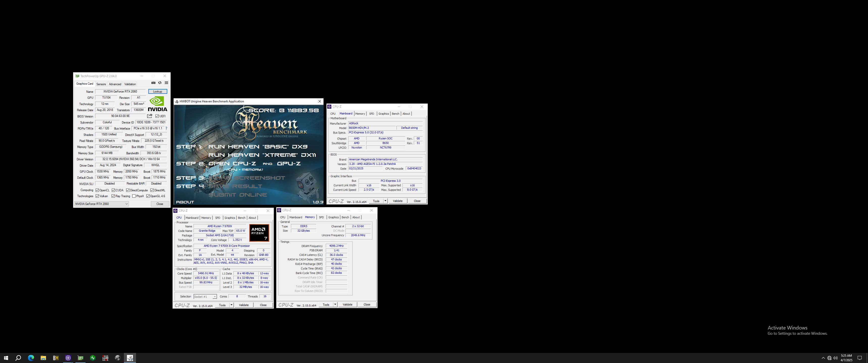Take a screenshot with GPU-Z camera icon
The height and width of the screenshot is (363, 868).
(153, 83)
